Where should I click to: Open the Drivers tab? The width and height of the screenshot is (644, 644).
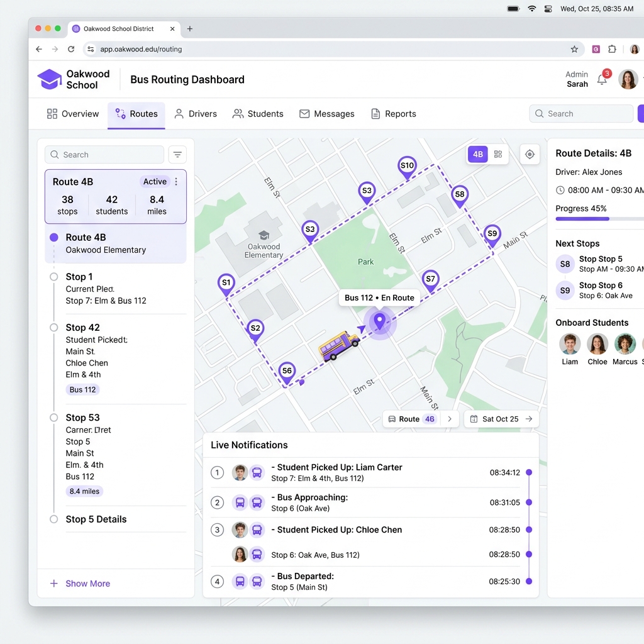(196, 114)
